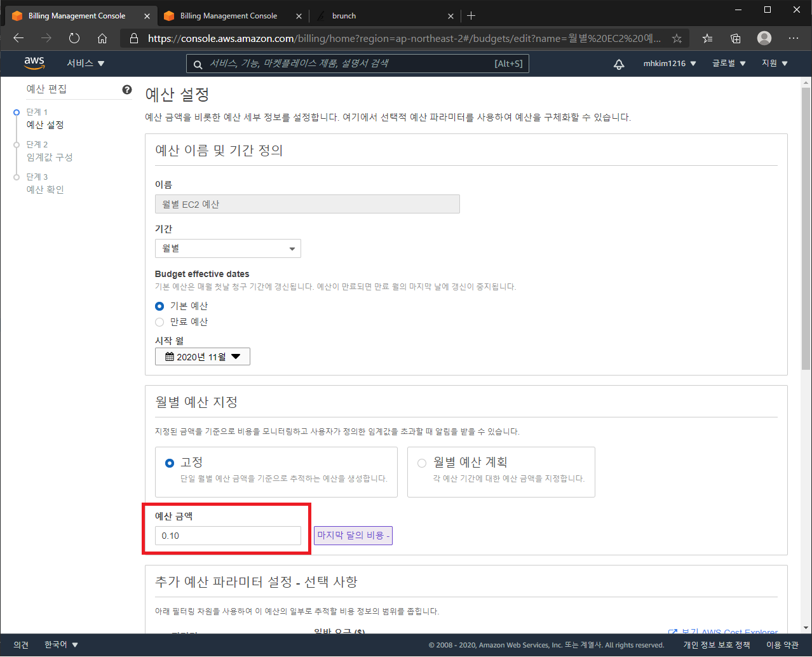Viewport: 812px width, 657px height.
Task: Click the site lock icon in address bar
Action: point(133,38)
